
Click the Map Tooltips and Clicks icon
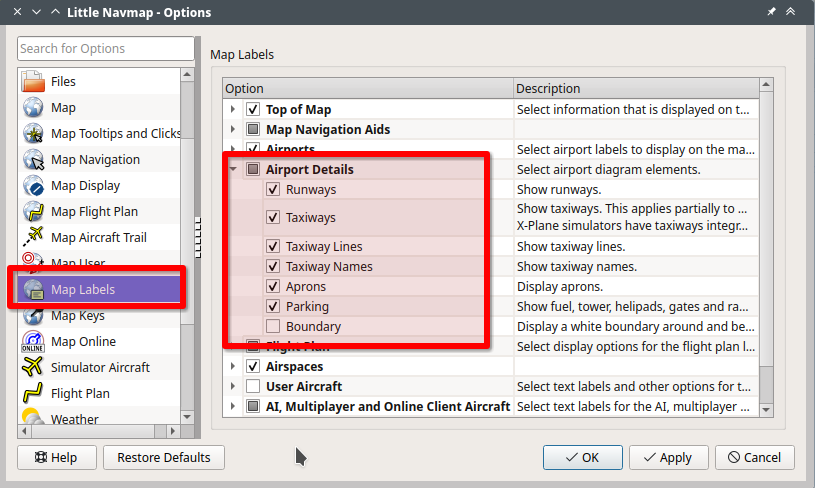[x=33, y=133]
